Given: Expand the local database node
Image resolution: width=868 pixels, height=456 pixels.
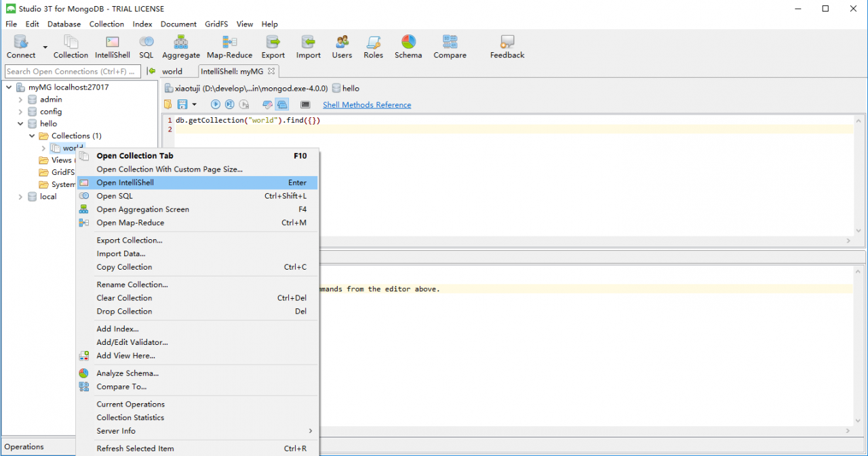Looking at the screenshot, I should (x=20, y=196).
